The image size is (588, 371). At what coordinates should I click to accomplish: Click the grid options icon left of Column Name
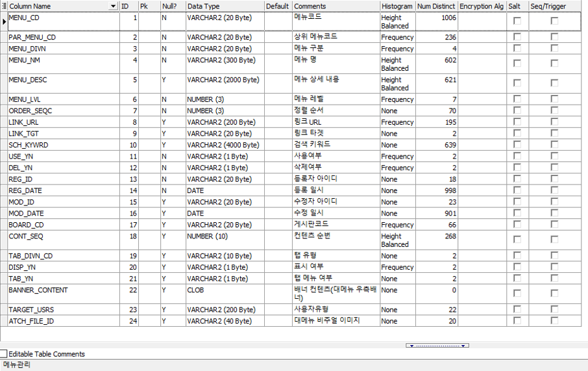[x=4, y=6]
